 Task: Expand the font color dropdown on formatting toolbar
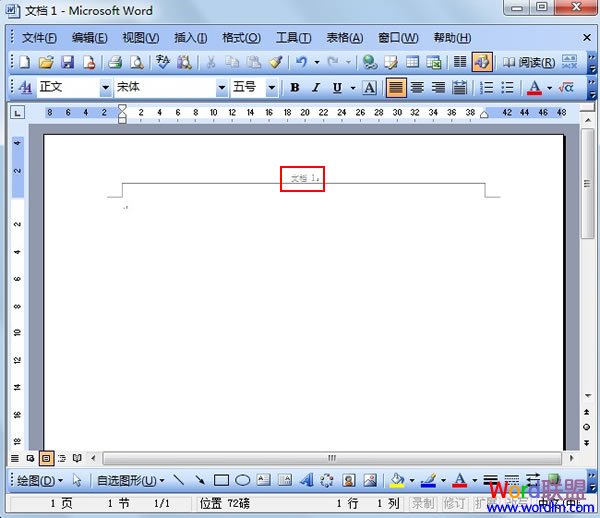549,88
